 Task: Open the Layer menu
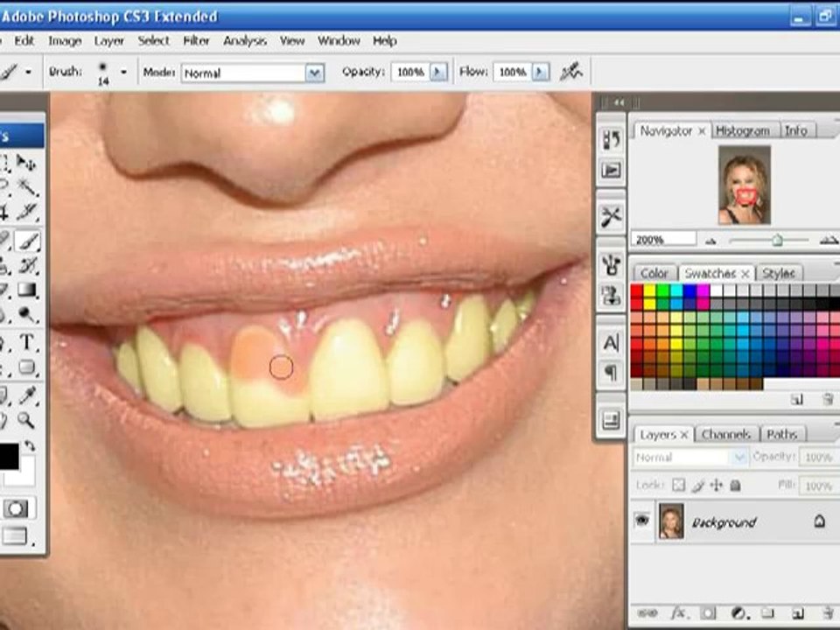coord(108,41)
